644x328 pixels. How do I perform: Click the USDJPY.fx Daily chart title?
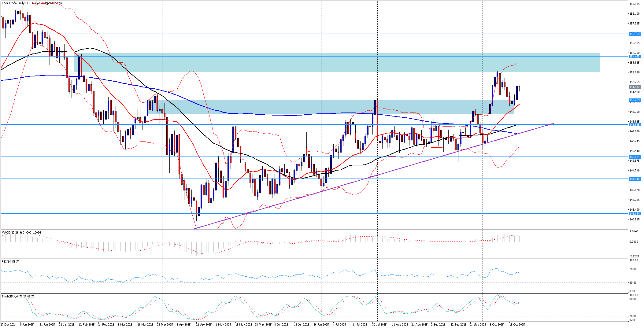[32, 3]
